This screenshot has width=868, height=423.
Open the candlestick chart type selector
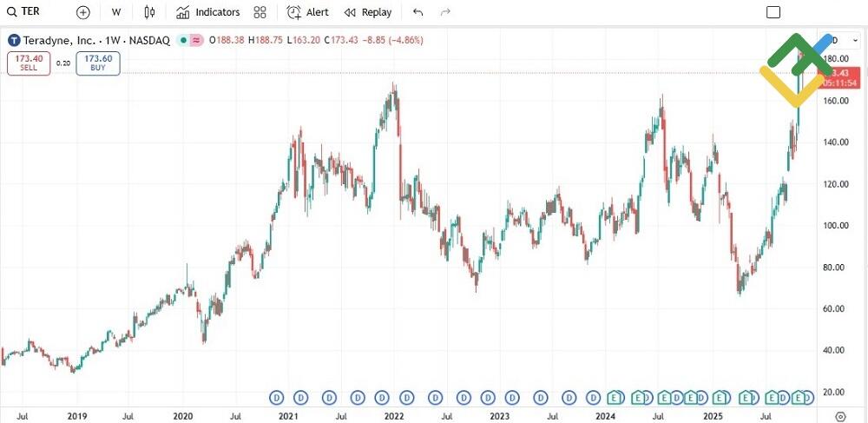tap(149, 12)
